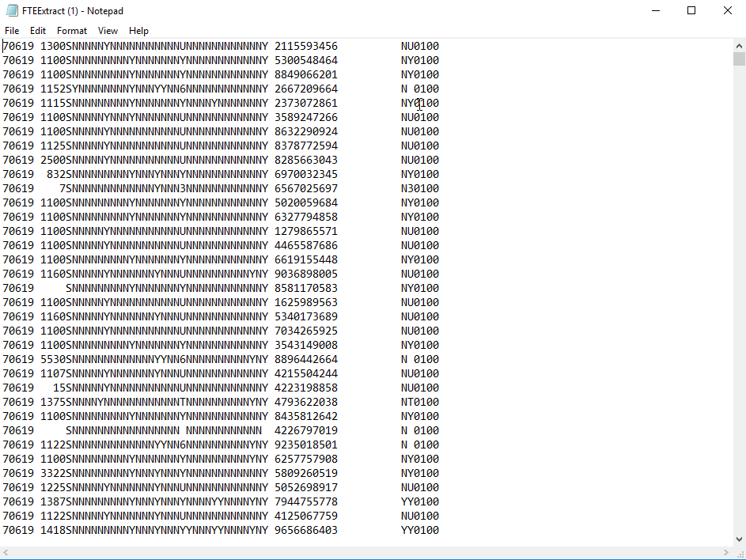Viewport: 746px width, 560px height.
Task: Click the number 5809260519
Action: click(306, 474)
